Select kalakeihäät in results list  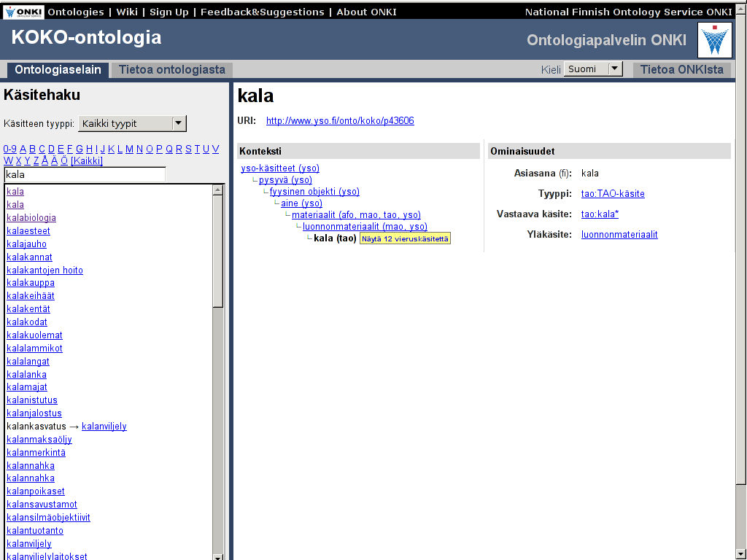(31, 296)
